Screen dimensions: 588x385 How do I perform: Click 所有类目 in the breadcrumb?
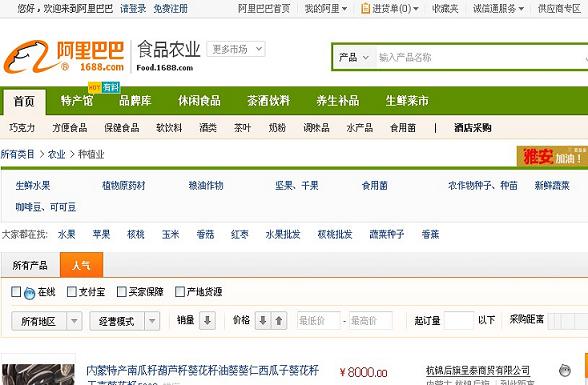point(17,154)
